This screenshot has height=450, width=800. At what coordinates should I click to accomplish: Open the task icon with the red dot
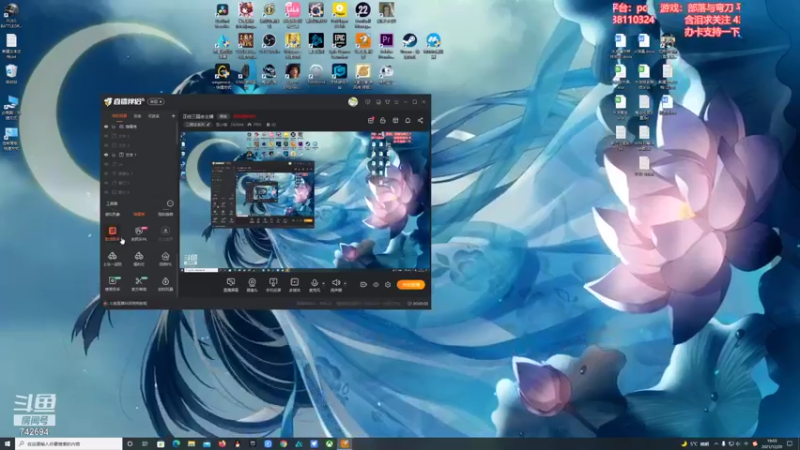(371, 120)
